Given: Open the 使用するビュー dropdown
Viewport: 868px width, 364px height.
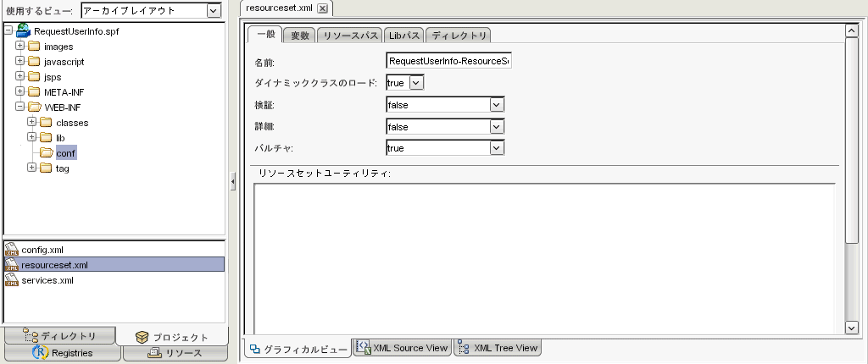Looking at the screenshot, I should pyautogui.click(x=213, y=10).
